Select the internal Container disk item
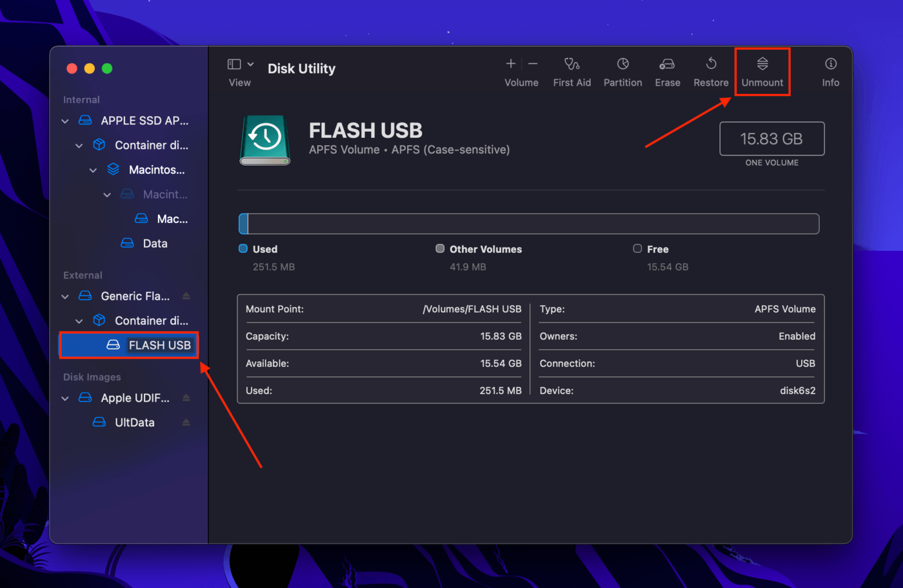The height and width of the screenshot is (588, 903). pyautogui.click(x=152, y=145)
